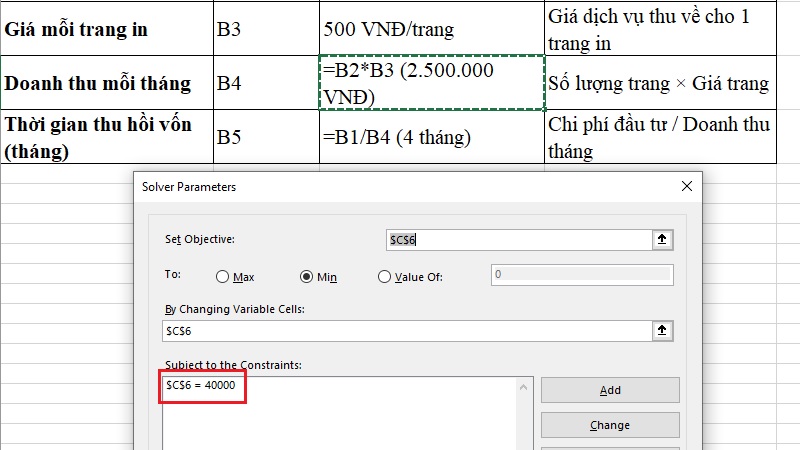Collapse dialog via Set Objective range selector icon
The image size is (800, 450).
(662, 239)
